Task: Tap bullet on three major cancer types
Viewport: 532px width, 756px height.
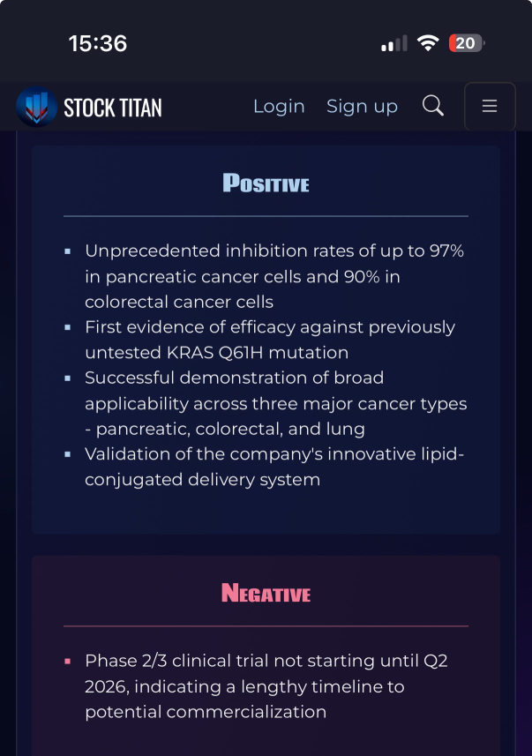Action: tap(276, 403)
